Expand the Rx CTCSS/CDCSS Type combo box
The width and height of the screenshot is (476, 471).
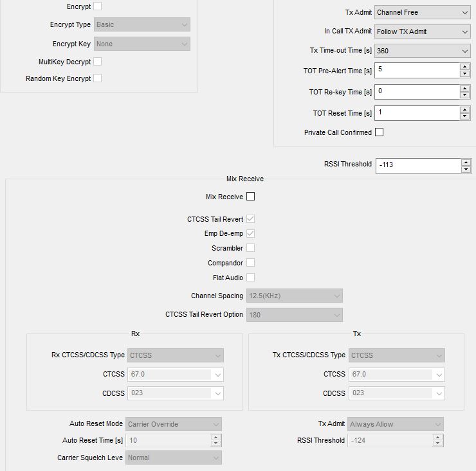tap(176, 355)
